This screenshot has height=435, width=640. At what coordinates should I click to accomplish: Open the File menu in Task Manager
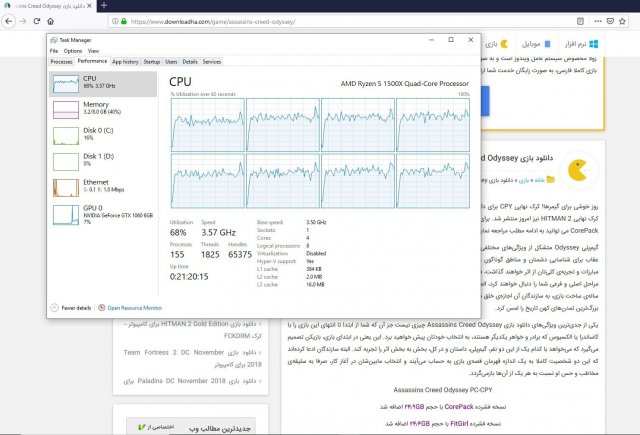pos(54,51)
